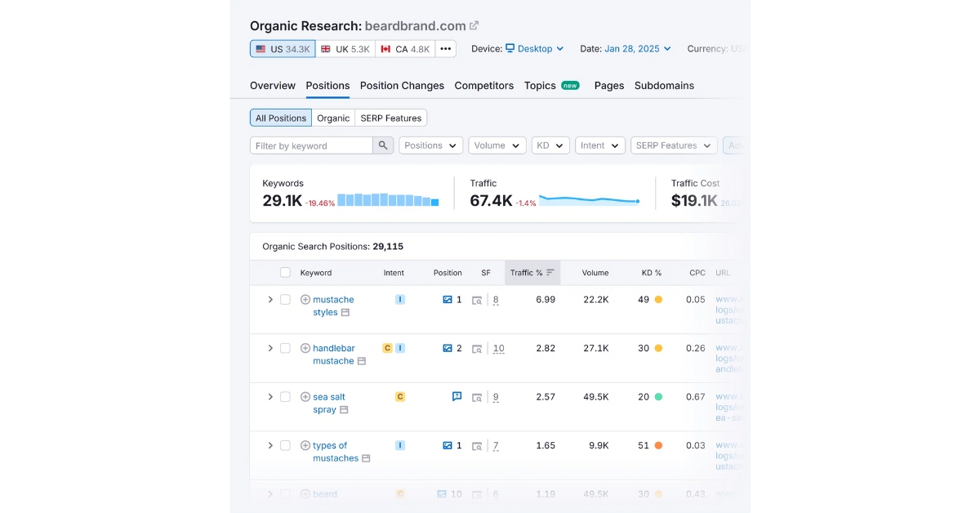The width and height of the screenshot is (980, 513).
Task: Open the external link icon beside beardbrand.com
Action: [474, 25]
